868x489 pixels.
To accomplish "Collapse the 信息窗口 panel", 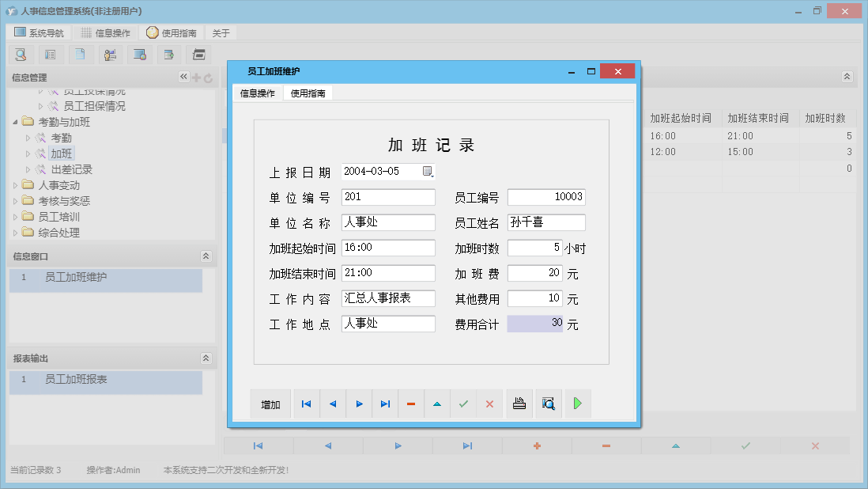I will (206, 256).
